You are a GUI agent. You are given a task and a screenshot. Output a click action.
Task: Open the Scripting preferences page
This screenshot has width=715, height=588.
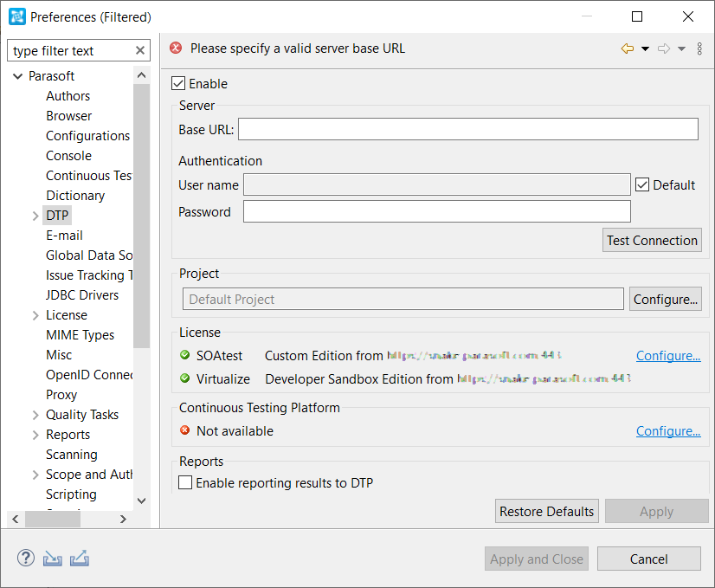pyautogui.click(x=71, y=494)
